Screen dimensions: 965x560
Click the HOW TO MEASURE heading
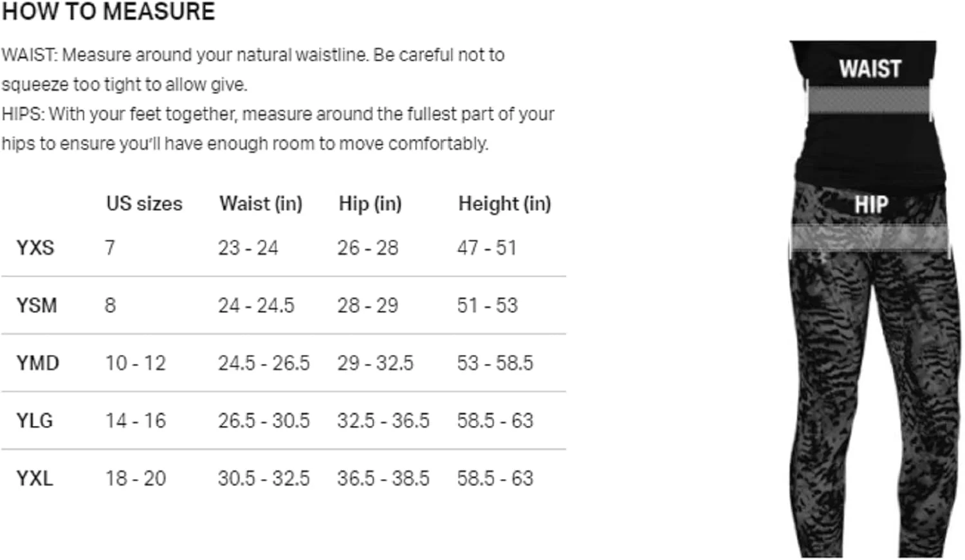pyautogui.click(x=108, y=12)
